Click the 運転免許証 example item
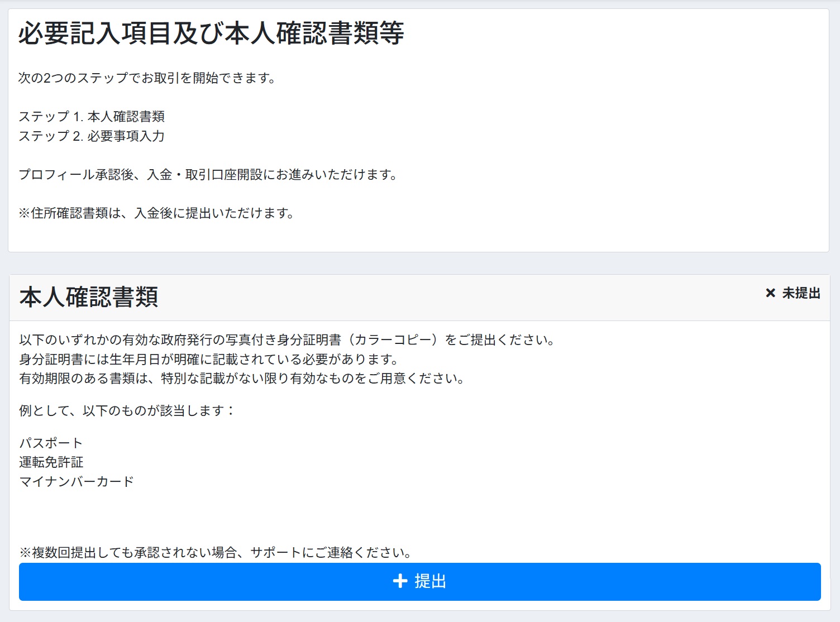The image size is (840, 622). 51,462
